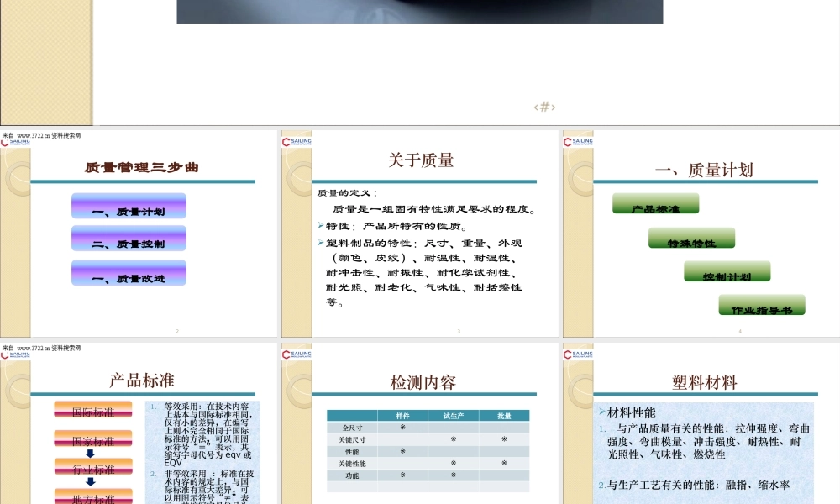
Task: Click the dark image on the top slide
Action: (x=420, y=11)
